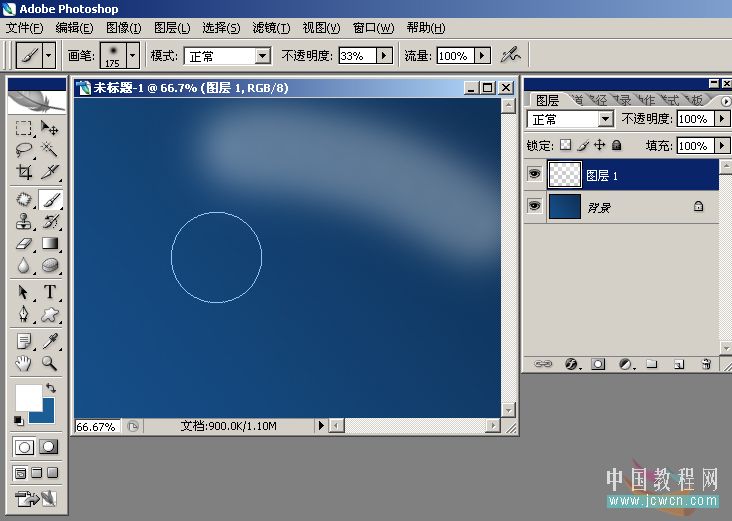
Task: Open the 图层(L) menu
Action: pyautogui.click(x=172, y=28)
